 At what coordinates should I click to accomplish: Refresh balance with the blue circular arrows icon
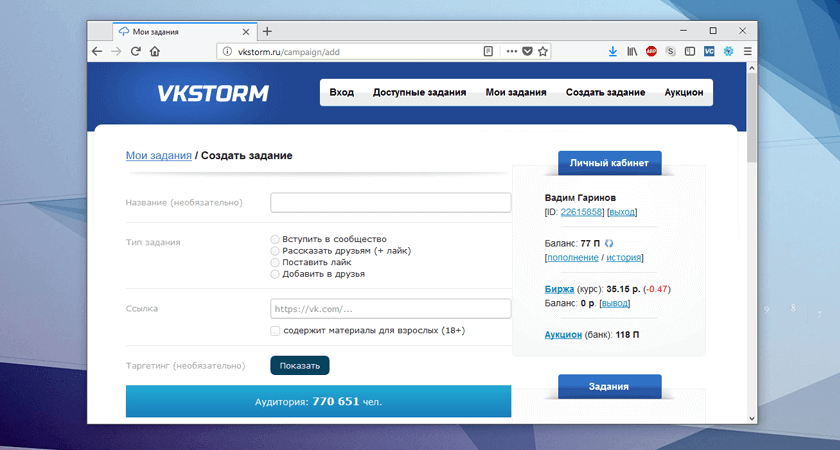pyautogui.click(x=609, y=243)
